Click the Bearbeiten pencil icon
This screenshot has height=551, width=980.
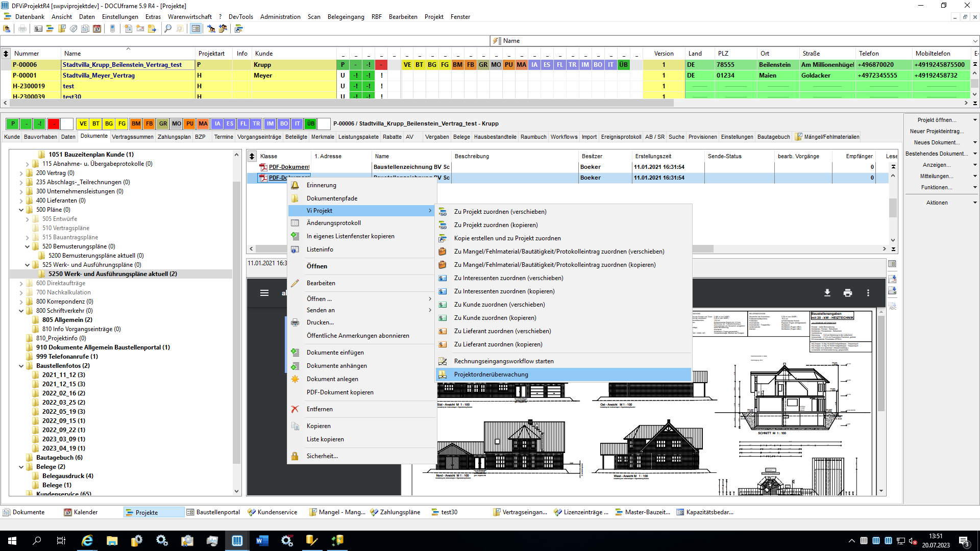[x=295, y=283]
